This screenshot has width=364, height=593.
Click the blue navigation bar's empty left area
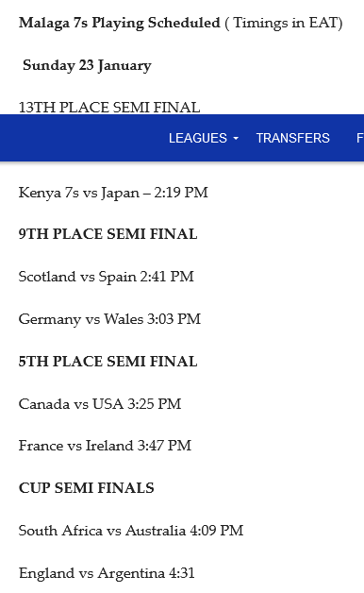(x=79, y=138)
